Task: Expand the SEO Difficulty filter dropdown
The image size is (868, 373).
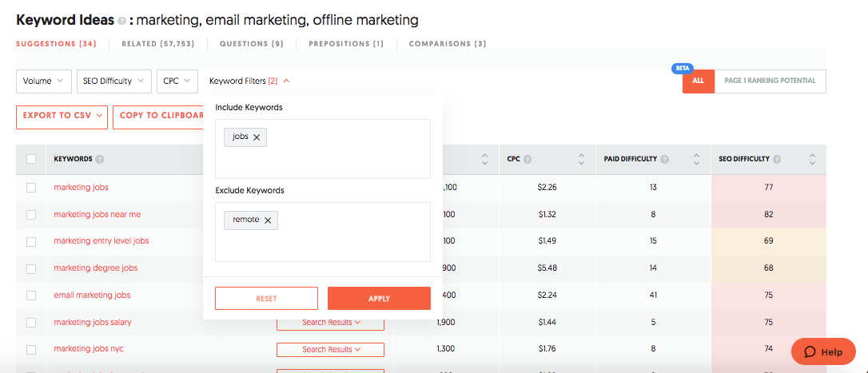Action: click(x=113, y=81)
